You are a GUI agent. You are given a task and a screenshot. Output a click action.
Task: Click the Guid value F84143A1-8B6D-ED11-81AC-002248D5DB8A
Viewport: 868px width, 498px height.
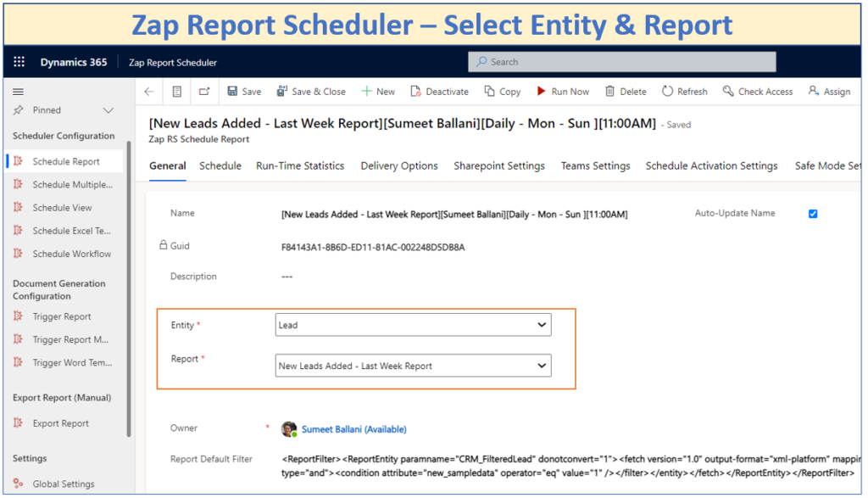(373, 247)
